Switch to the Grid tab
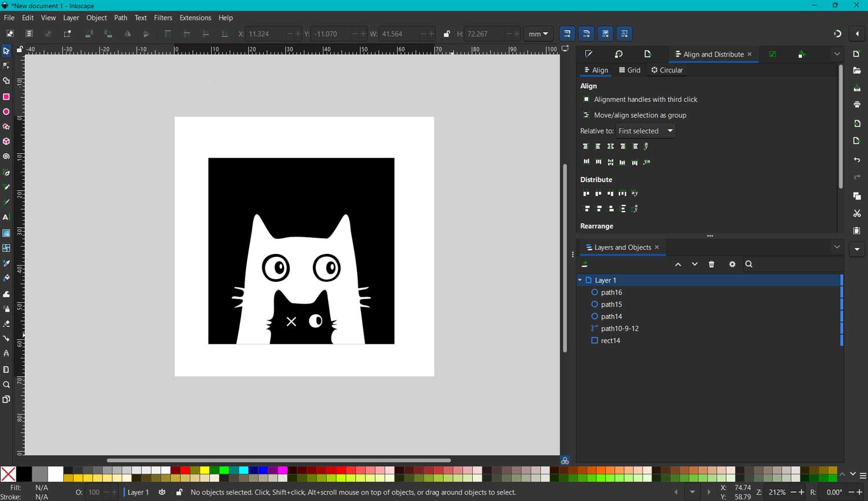This screenshot has width=868, height=501. tap(630, 70)
